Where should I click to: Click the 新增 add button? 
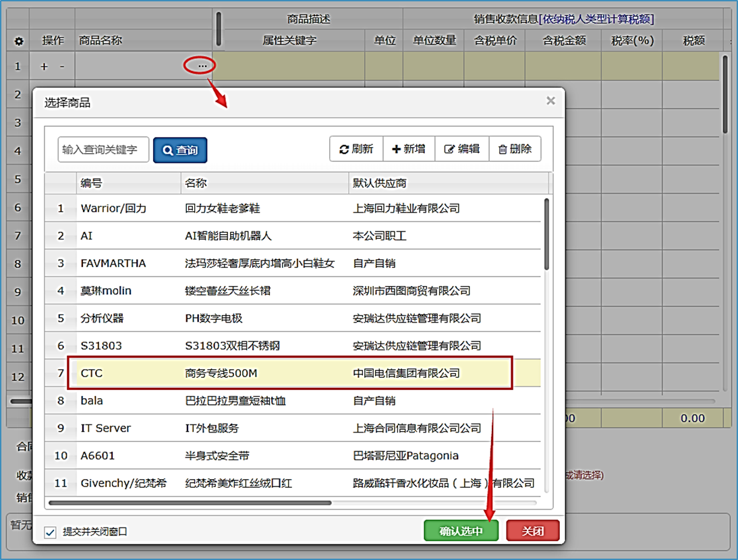pos(409,149)
